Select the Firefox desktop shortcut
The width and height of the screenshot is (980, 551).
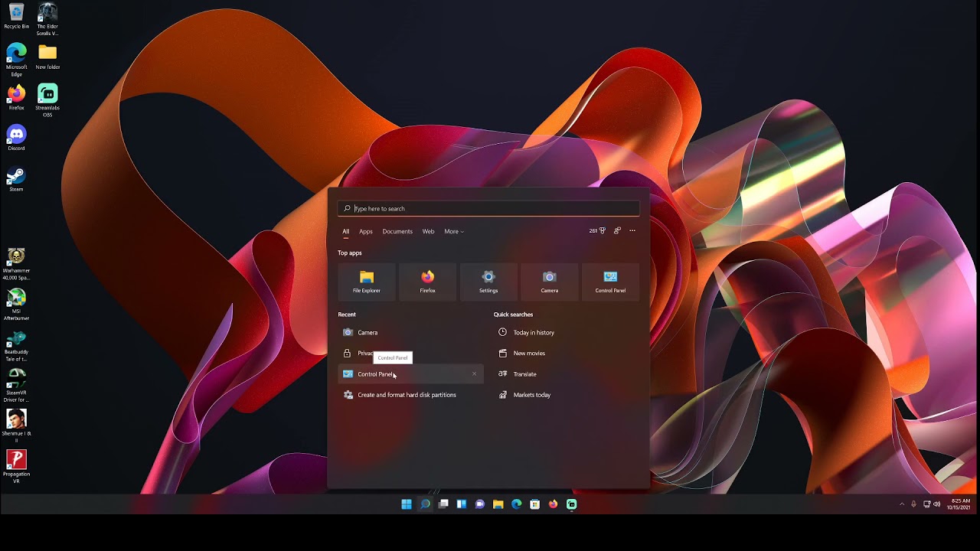coord(16,98)
